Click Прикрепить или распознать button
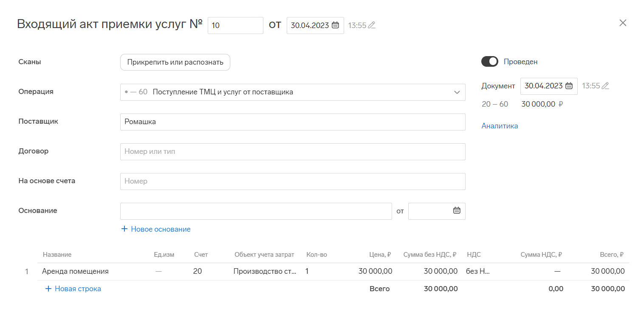Image resolution: width=644 pixels, height=312 pixels. tap(175, 62)
